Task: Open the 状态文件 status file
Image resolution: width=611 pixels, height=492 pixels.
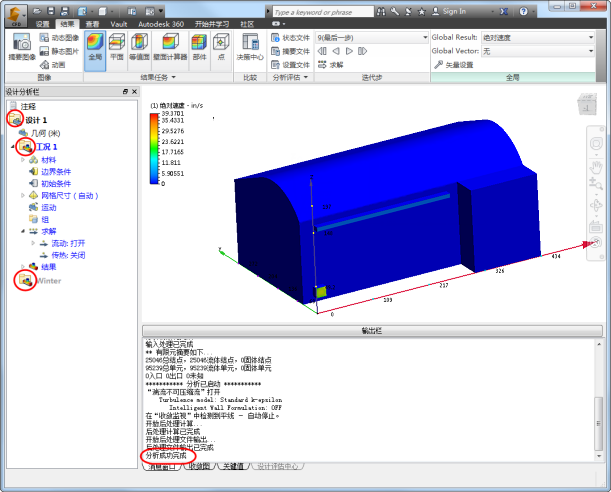Action: coord(290,38)
